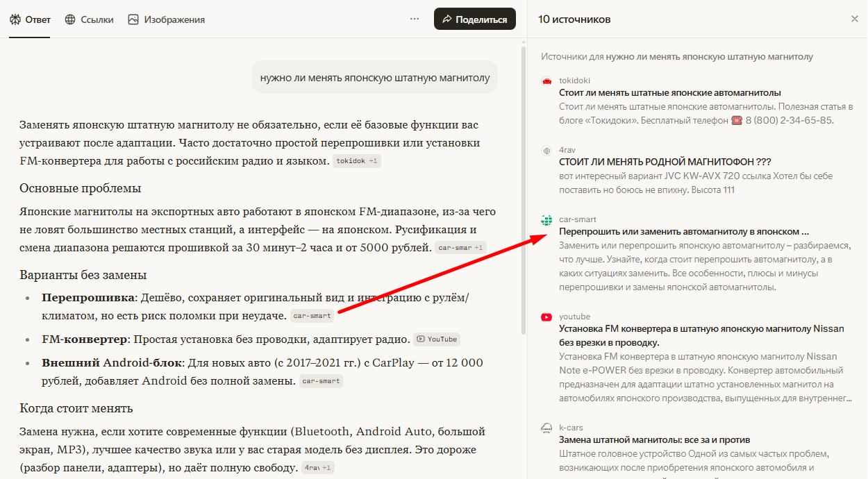Image resolution: width=868 pixels, height=479 pixels.
Task: Click the car-smart green globe favicon
Action: tap(546, 219)
